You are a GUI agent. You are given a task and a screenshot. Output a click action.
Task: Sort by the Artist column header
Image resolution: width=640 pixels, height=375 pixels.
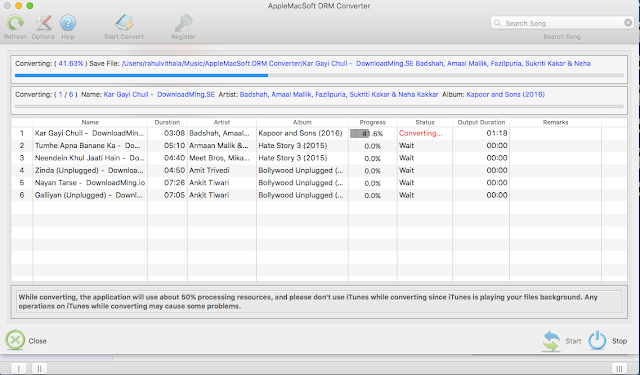tap(222, 122)
